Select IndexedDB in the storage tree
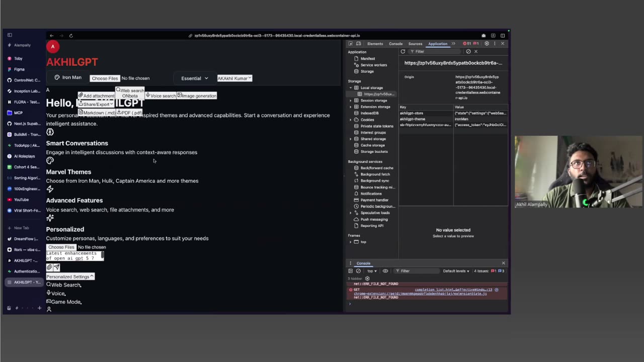The image size is (644, 362). pyautogui.click(x=369, y=113)
